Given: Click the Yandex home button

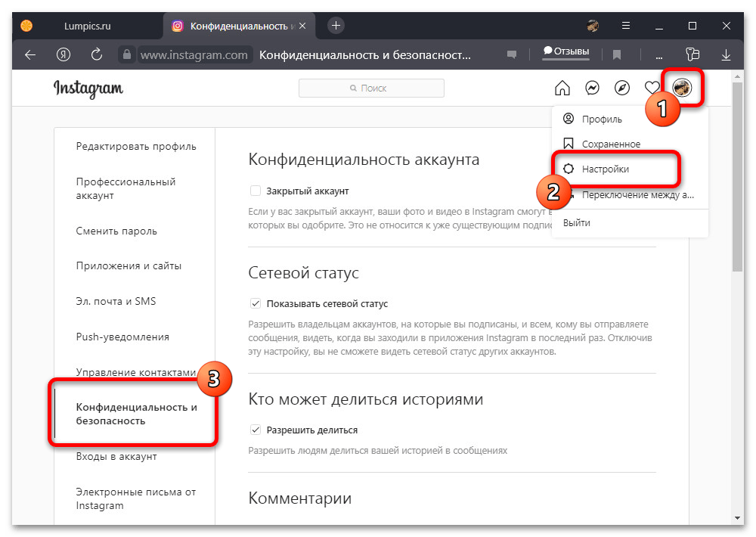Looking at the screenshot, I should click(x=64, y=55).
